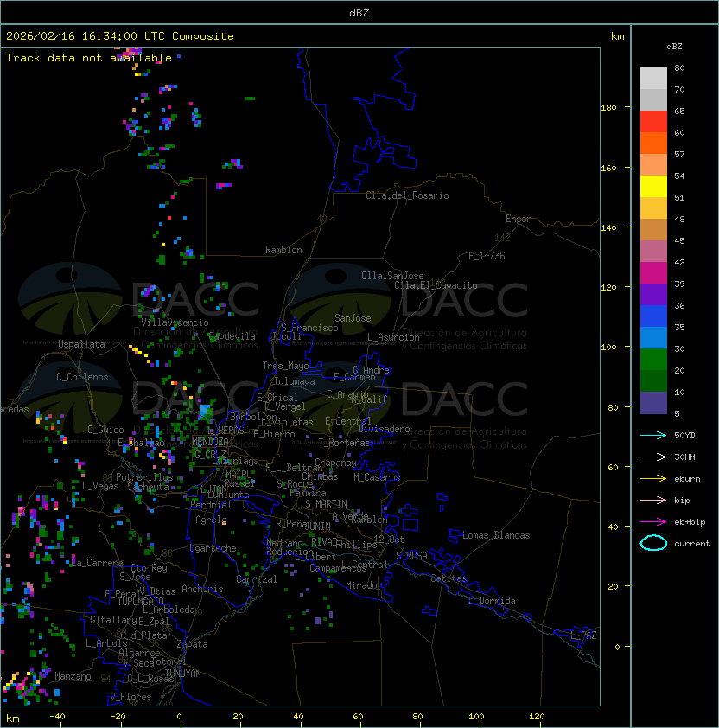Screen dimensions: 719x728
Task: Click the S_MARTIN location label
Action: 326,503
